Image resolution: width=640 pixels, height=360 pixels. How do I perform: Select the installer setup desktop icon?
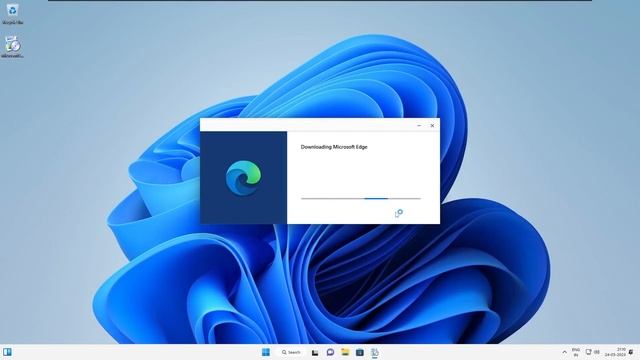pyautogui.click(x=12, y=47)
